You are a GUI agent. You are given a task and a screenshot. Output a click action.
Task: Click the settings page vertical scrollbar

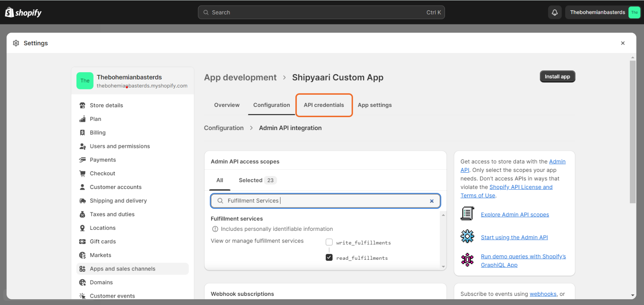(x=633, y=131)
